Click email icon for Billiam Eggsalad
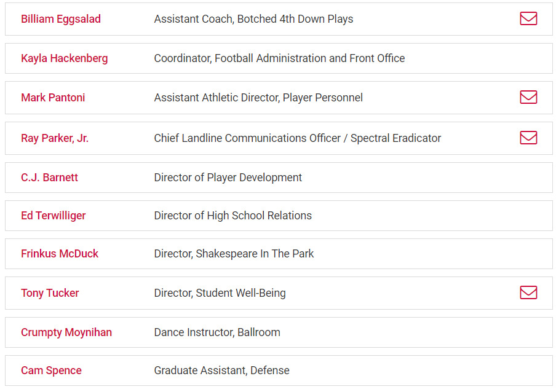 click(528, 18)
